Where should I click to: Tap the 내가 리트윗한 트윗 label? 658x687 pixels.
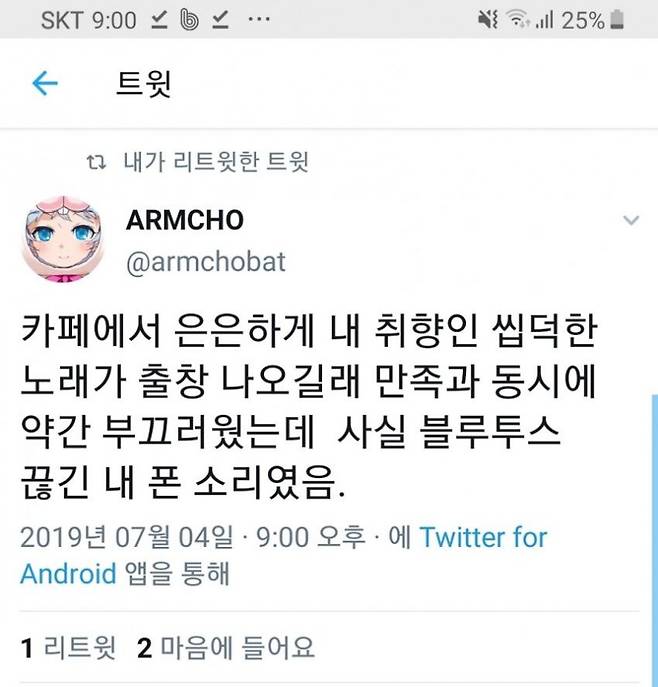pos(216,162)
